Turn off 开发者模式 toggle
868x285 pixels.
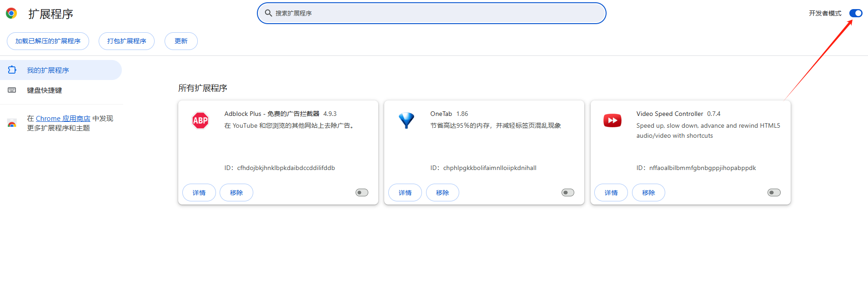pos(856,13)
